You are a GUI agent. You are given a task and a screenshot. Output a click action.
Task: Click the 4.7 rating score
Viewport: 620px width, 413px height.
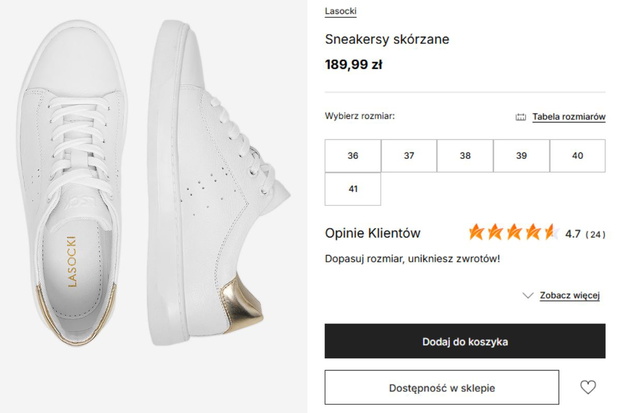573,234
